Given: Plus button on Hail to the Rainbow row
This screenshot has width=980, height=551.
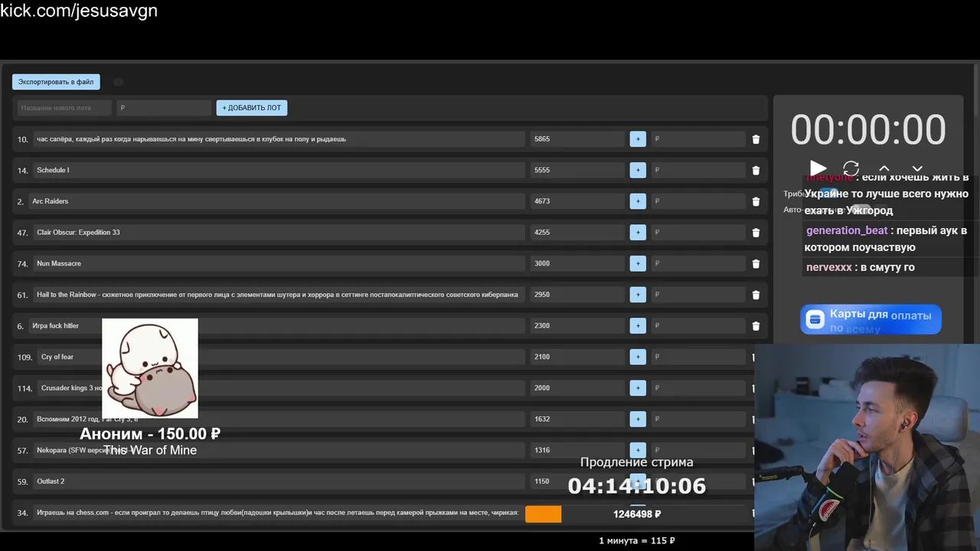Looking at the screenshot, I should [638, 295].
